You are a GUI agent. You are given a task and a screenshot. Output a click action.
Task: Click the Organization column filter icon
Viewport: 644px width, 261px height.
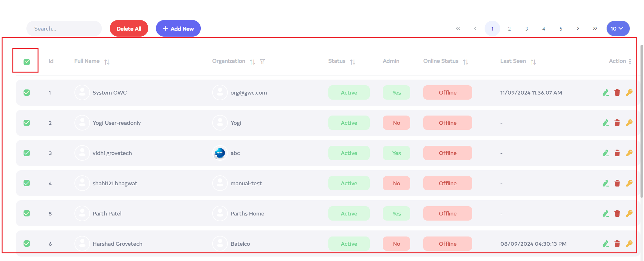(262, 62)
